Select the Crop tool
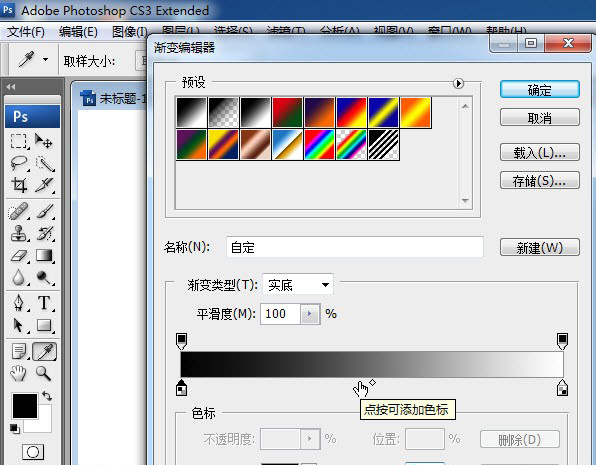The image size is (596, 465). click(x=19, y=185)
